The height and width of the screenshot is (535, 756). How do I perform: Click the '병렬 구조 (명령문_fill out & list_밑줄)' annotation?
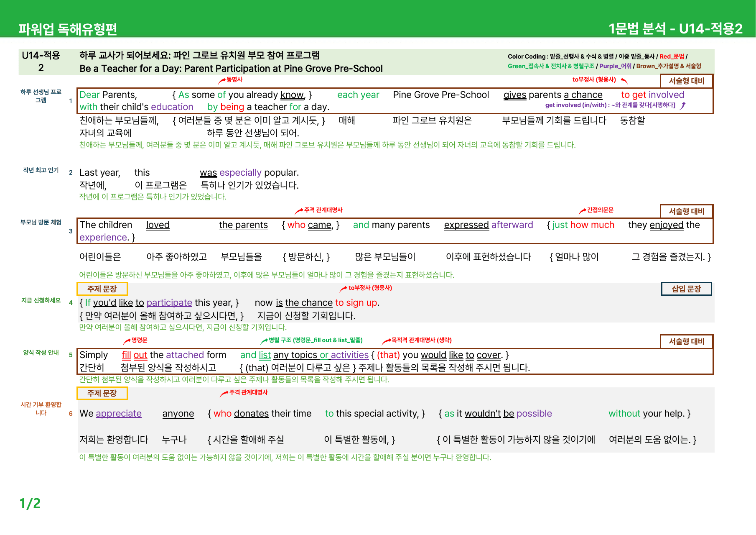point(316,340)
